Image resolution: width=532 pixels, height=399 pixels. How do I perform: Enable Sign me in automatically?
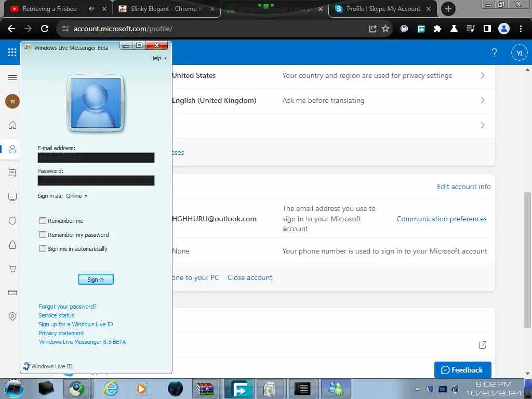pos(43,249)
